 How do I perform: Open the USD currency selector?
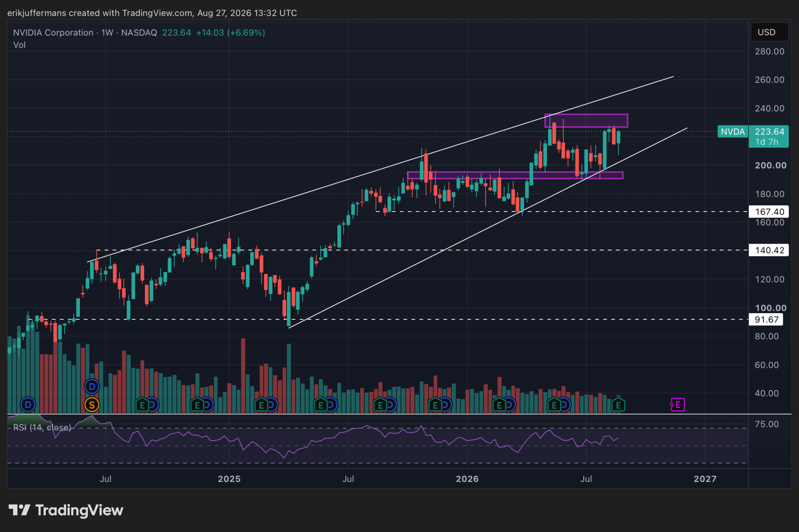769,32
